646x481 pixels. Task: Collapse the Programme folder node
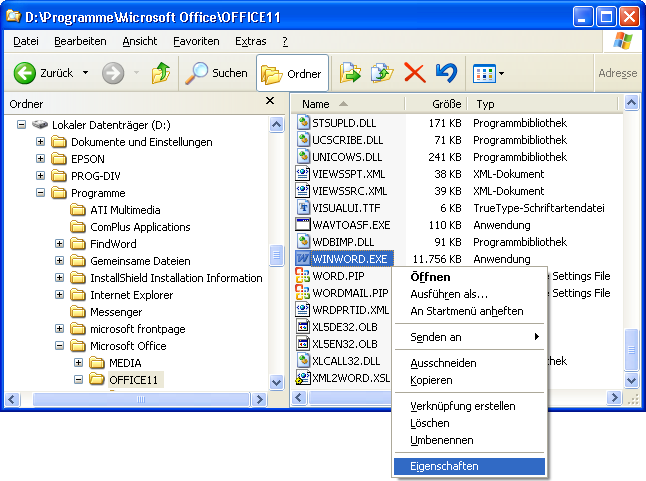40,193
